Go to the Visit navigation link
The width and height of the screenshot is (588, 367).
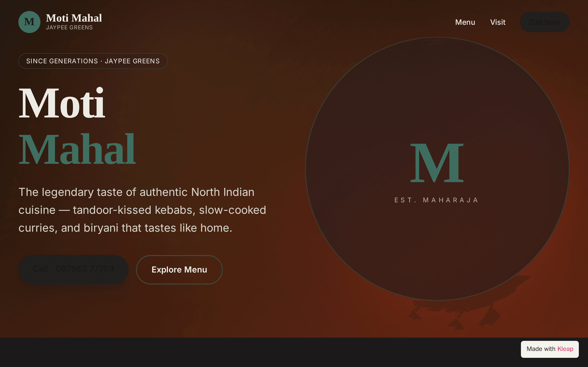498,22
